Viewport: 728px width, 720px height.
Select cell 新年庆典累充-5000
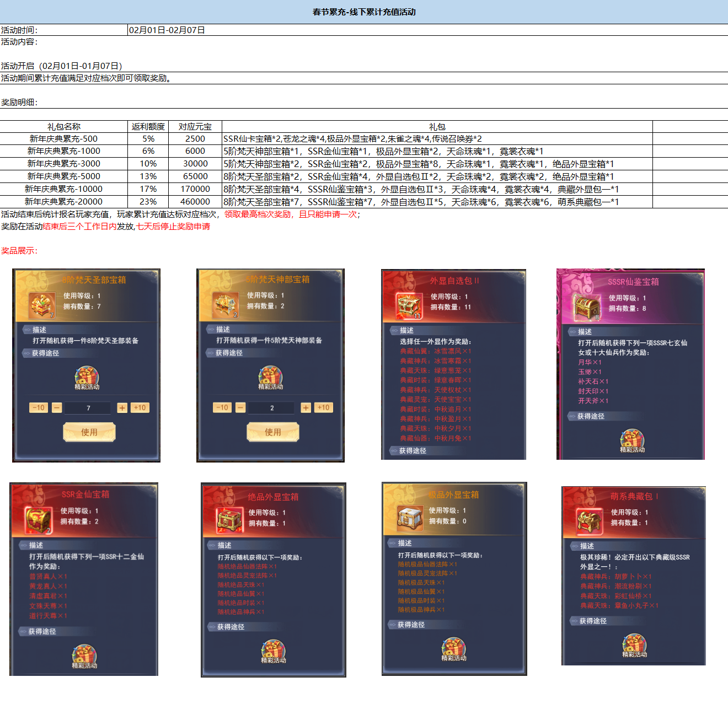click(64, 176)
